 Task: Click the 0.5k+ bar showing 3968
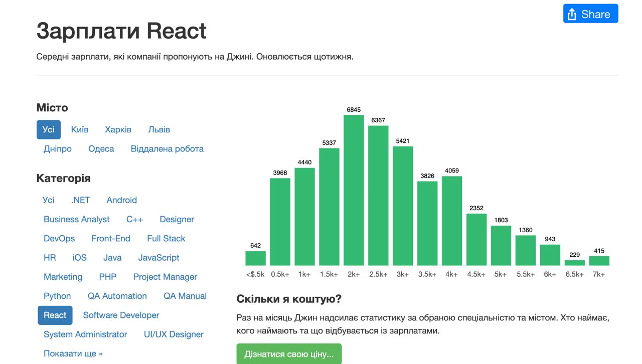[280, 222]
